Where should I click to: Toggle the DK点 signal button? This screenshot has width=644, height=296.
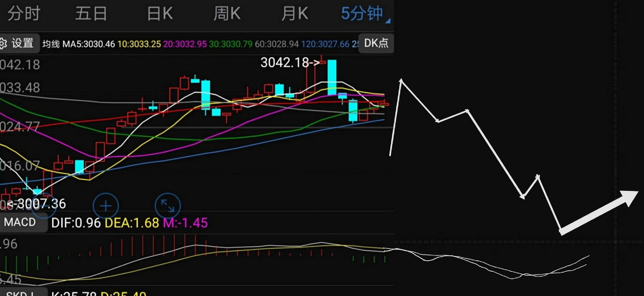click(x=377, y=44)
